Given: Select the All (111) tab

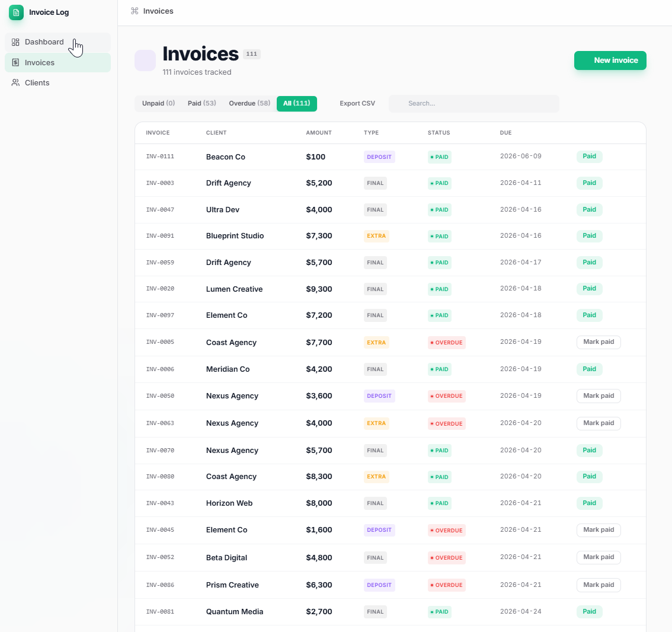Looking at the screenshot, I should point(296,103).
